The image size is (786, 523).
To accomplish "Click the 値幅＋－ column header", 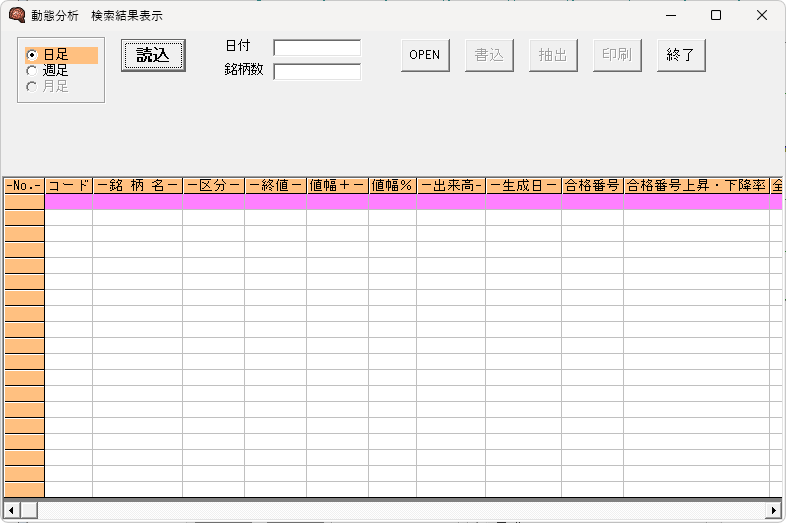I will [x=337, y=186].
